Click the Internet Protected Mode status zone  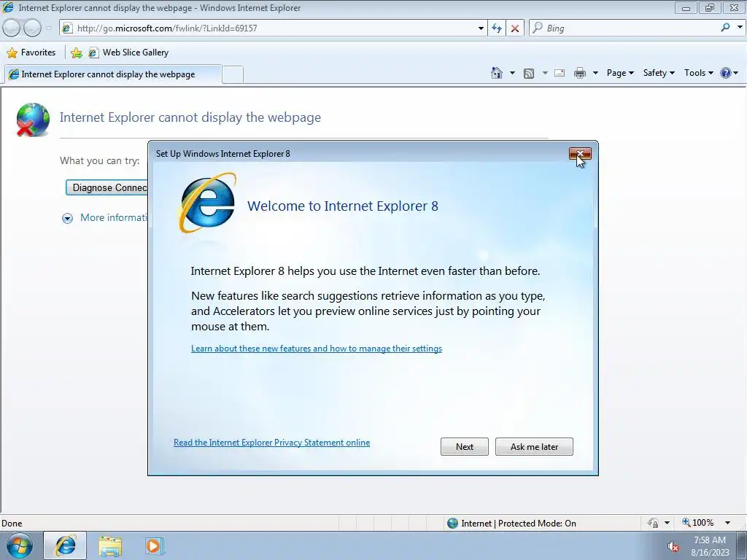click(512, 524)
